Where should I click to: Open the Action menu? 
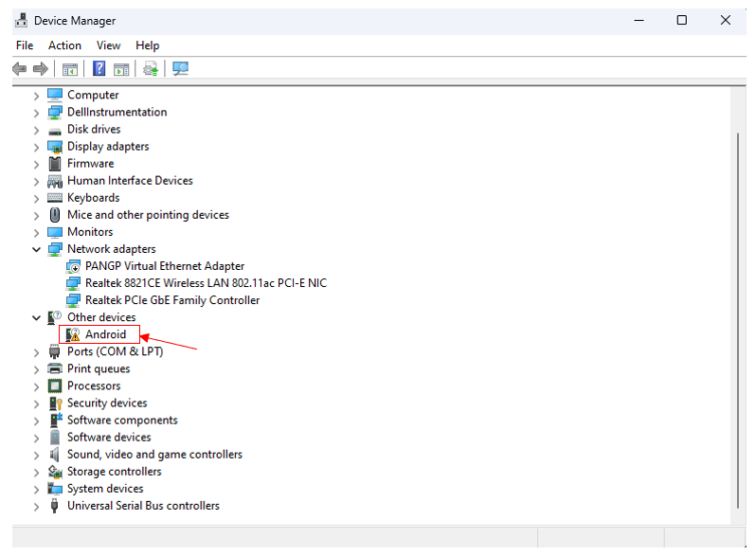(x=64, y=45)
